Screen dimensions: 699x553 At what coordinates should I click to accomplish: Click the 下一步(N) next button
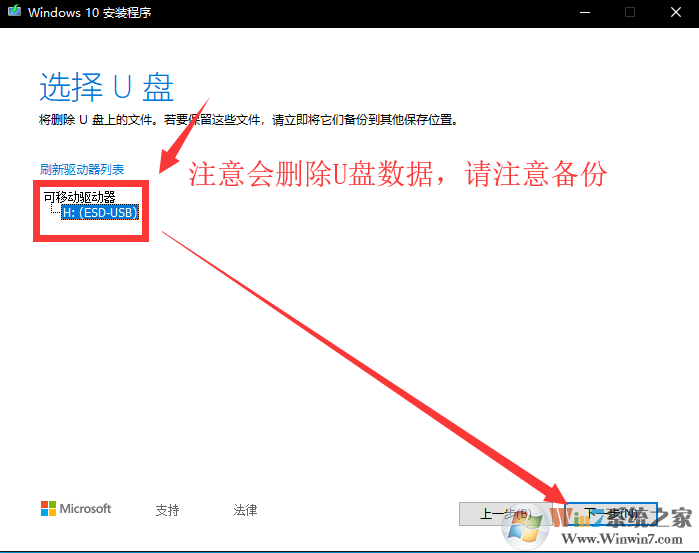[610, 514]
